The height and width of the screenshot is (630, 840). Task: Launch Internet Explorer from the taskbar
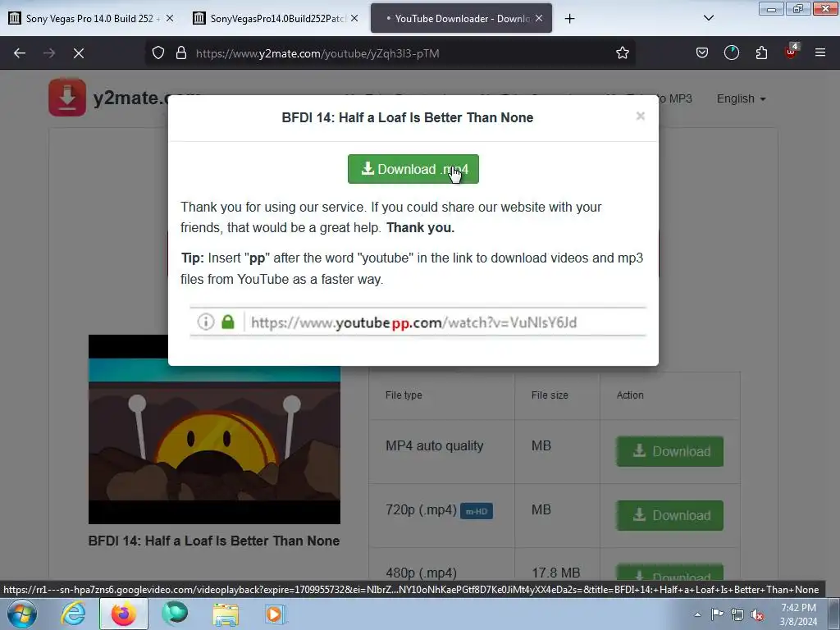click(73, 614)
